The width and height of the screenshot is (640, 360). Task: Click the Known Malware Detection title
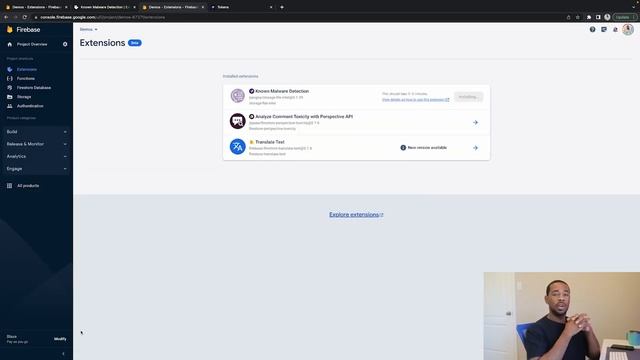click(x=282, y=91)
